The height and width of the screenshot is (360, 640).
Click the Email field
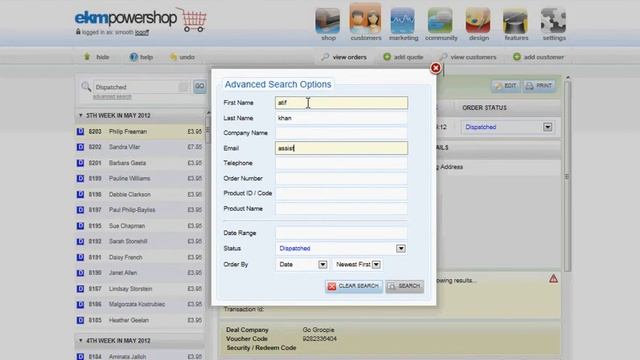click(341, 148)
